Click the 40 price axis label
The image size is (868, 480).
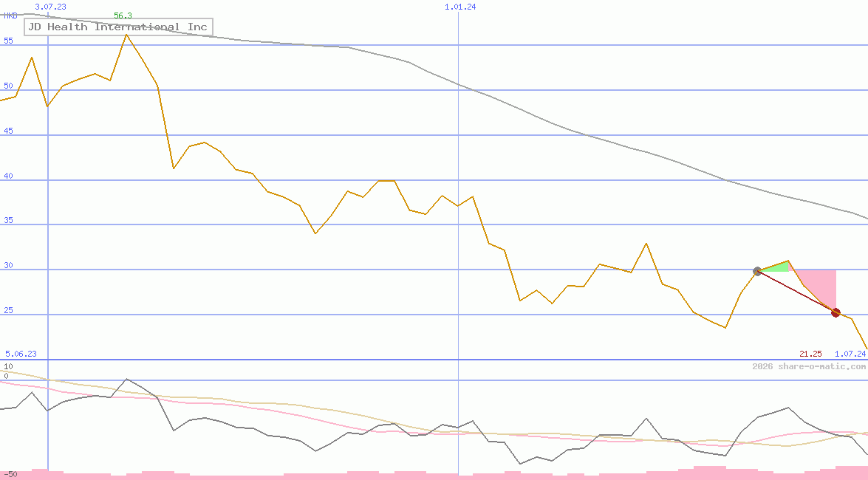pos(8,176)
